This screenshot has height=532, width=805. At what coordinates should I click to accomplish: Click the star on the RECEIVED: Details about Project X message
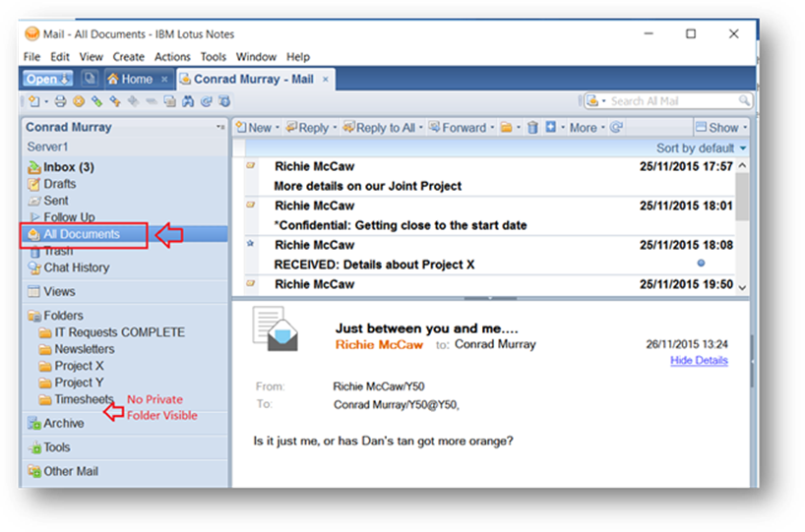(251, 244)
